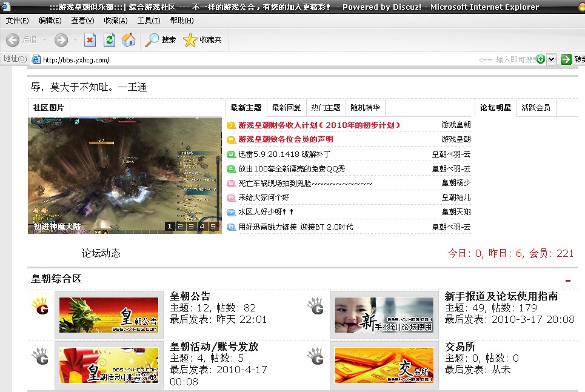585x392 pixels.
Task: Select the 社区图片 tab
Action: 48,108
